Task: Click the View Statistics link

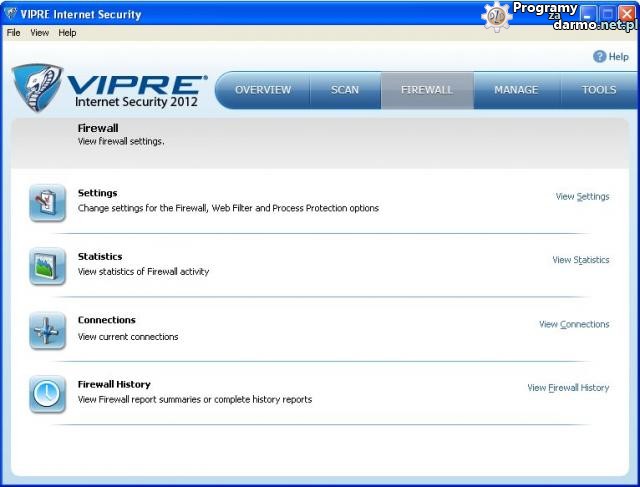Action: (580, 260)
